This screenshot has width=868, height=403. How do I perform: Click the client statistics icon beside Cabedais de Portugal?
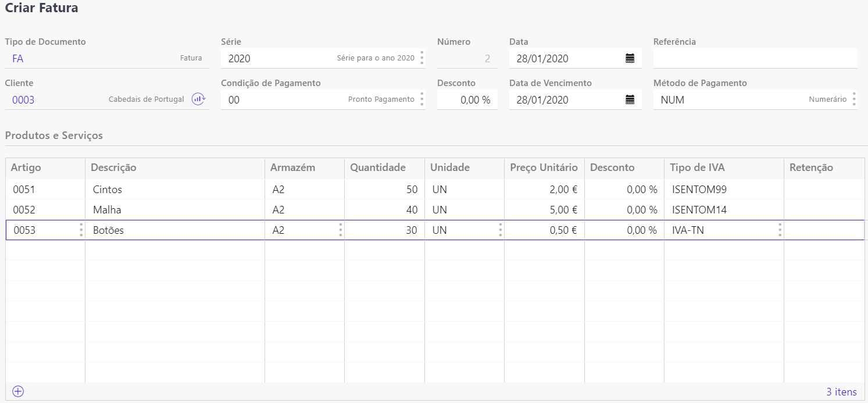point(199,99)
